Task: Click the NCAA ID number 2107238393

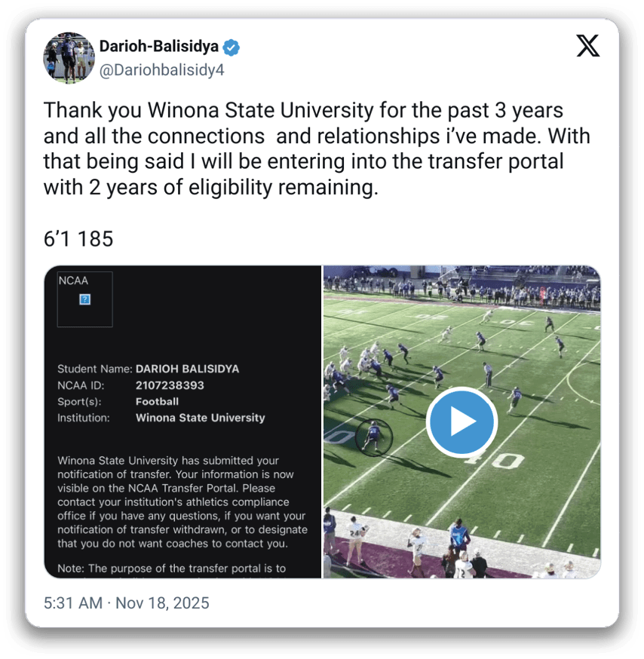Action: 170,385
